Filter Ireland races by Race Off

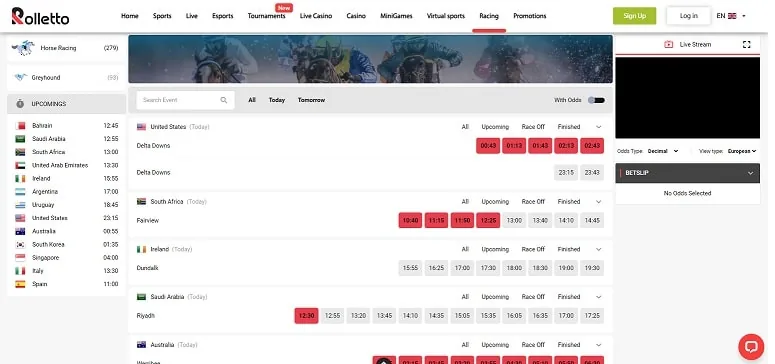(x=533, y=249)
